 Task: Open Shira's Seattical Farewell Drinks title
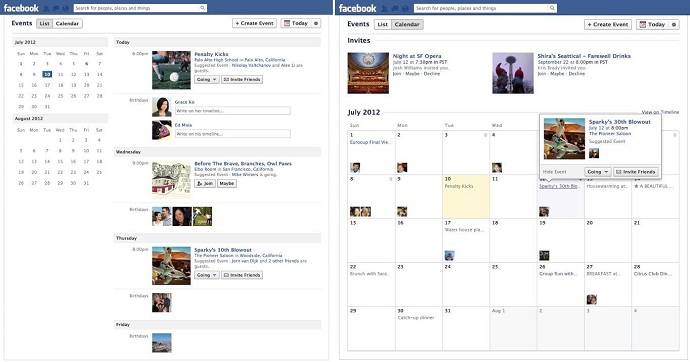(584, 56)
